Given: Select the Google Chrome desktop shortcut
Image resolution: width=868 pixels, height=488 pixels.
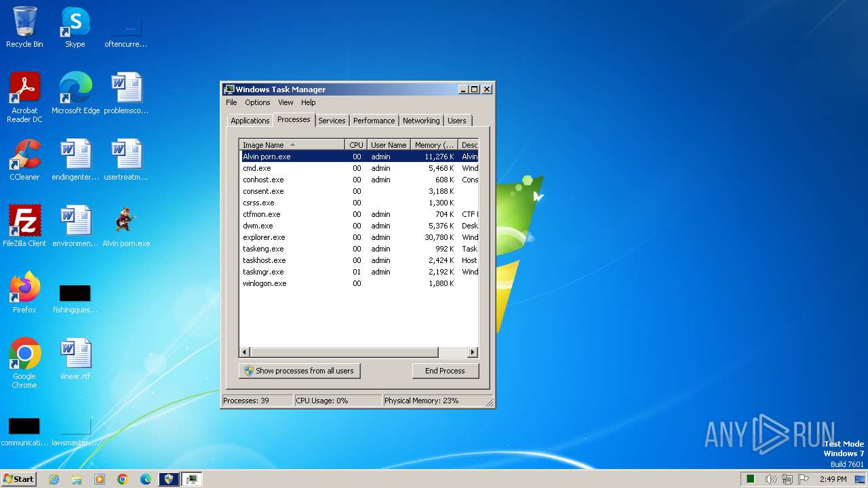Looking at the screenshot, I should 24,363.
